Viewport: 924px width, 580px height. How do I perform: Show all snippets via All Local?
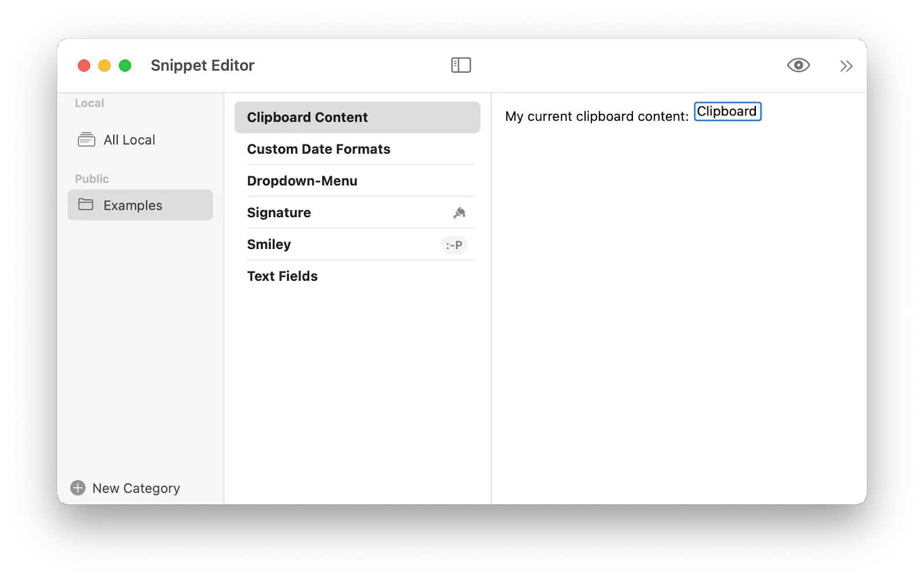click(x=129, y=139)
